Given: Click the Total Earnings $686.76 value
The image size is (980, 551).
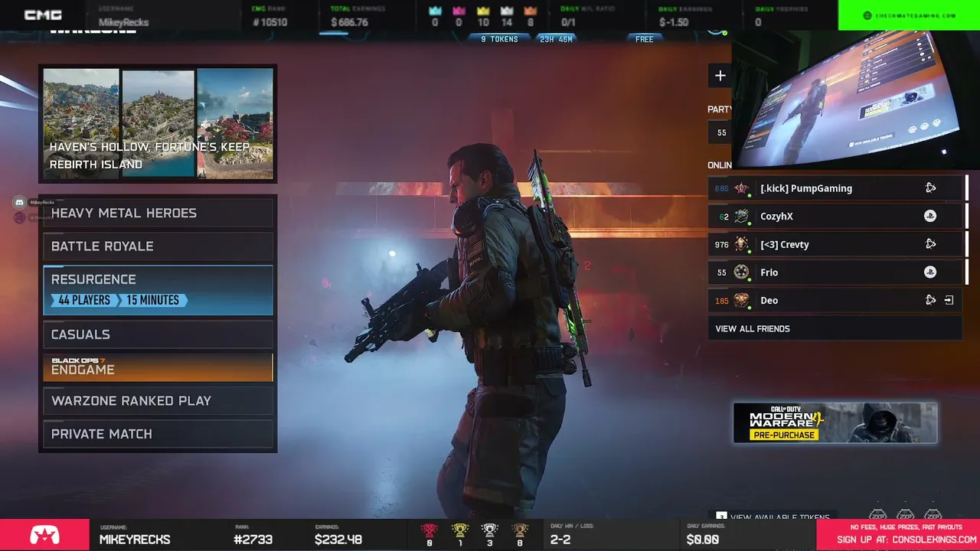Looking at the screenshot, I should click(350, 22).
